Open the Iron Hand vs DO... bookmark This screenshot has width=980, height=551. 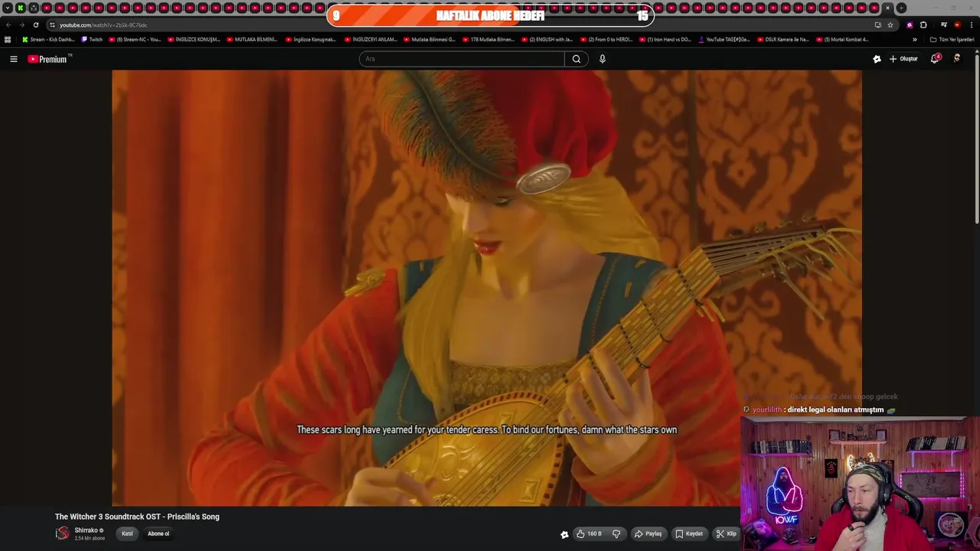[x=665, y=39]
